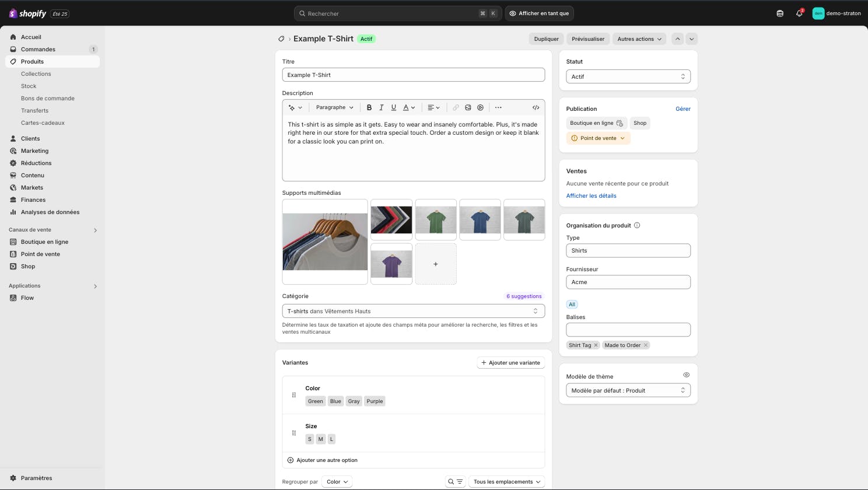Insert a video in the description editor
The image size is (868, 490).
click(x=480, y=107)
